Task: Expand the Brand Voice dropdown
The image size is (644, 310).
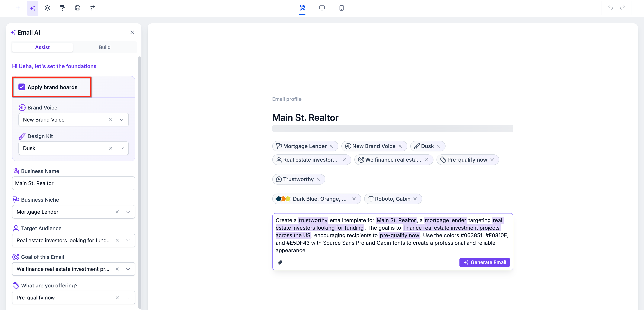Action: point(122,120)
